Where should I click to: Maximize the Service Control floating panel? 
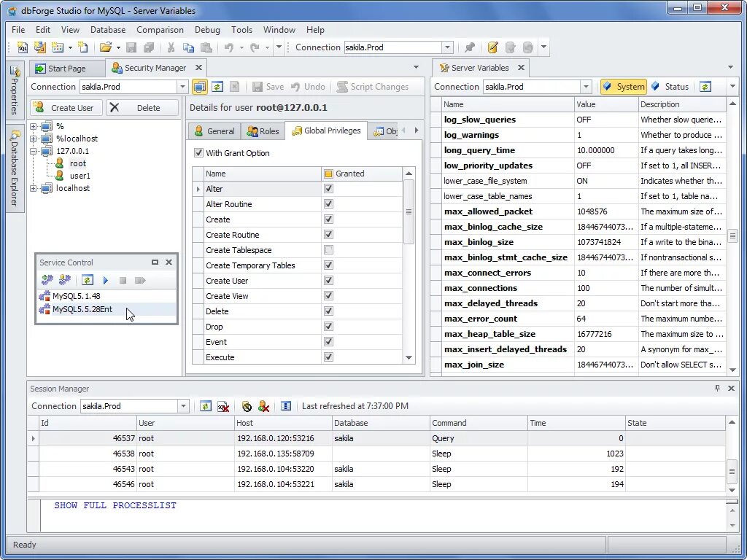point(155,262)
